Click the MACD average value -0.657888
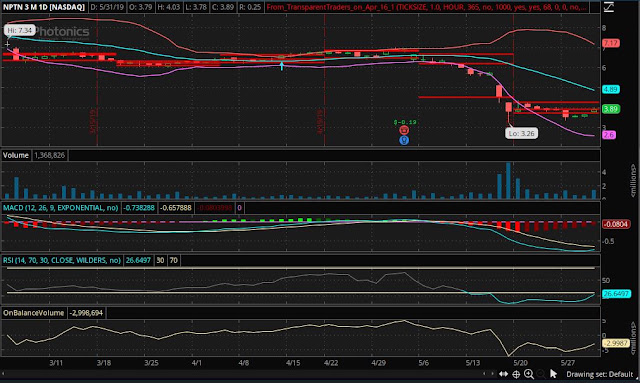The height and width of the screenshot is (383, 640). [176, 208]
